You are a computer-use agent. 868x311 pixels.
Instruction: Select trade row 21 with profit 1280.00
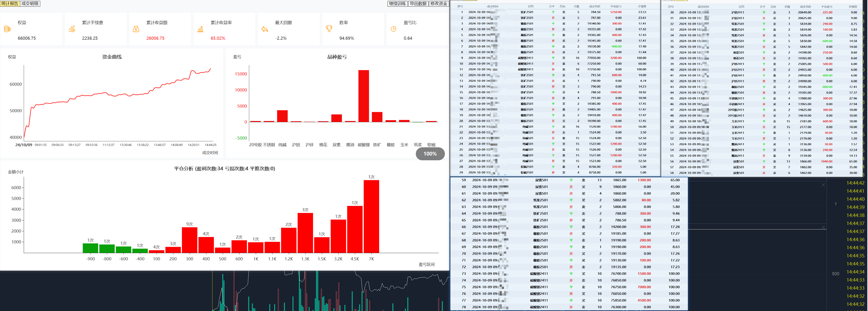coord(555,127)
